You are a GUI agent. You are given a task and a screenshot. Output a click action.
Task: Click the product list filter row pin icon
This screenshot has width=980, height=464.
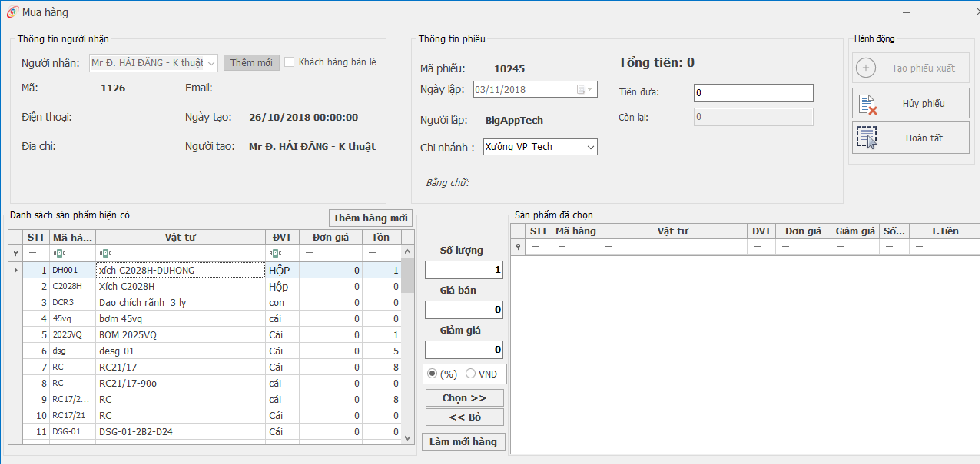(16, 253)
